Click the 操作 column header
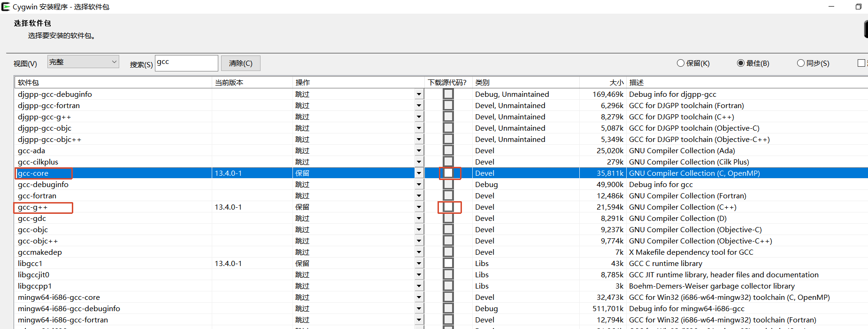Viewport: 868px width, 329px height. tap(359, 82)
